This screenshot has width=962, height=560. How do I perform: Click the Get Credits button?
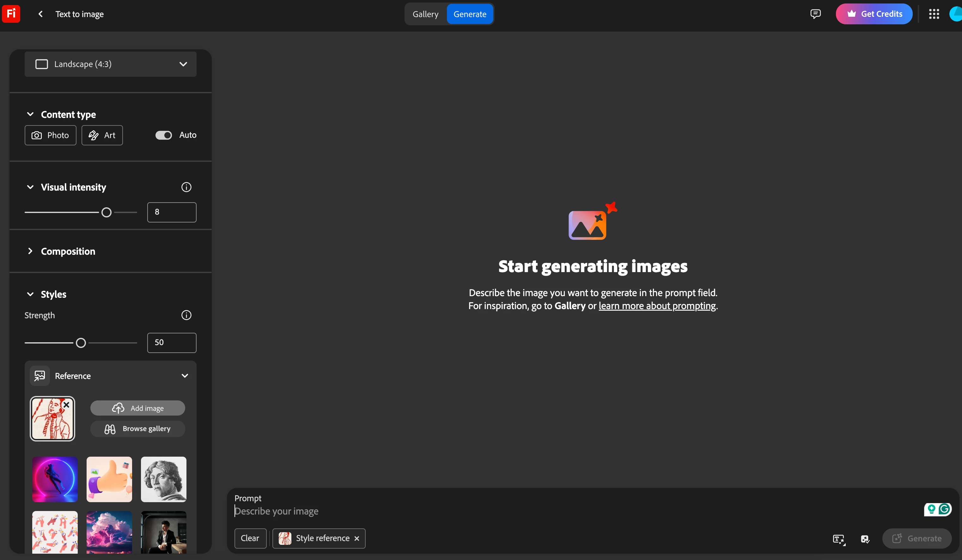click(x=874, y=14)
